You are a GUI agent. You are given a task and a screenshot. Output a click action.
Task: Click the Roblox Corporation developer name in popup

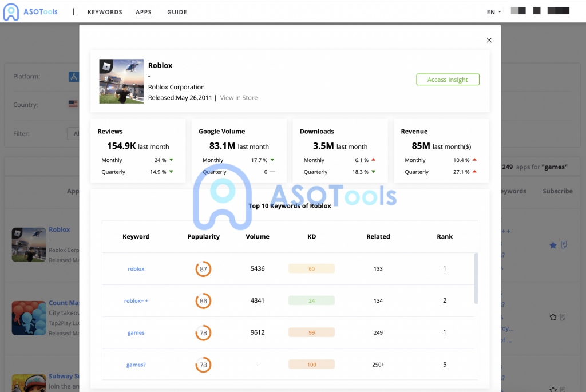tap(176, 87)
